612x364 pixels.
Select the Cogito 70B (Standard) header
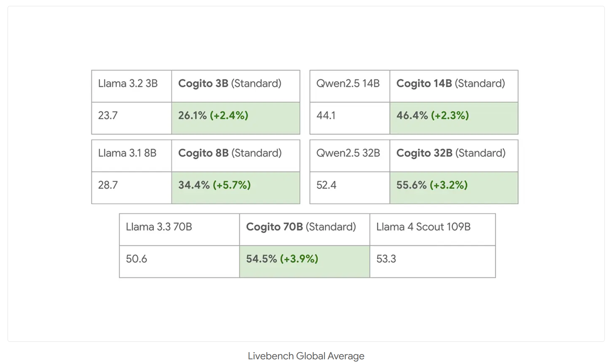[x=304, y=229]
